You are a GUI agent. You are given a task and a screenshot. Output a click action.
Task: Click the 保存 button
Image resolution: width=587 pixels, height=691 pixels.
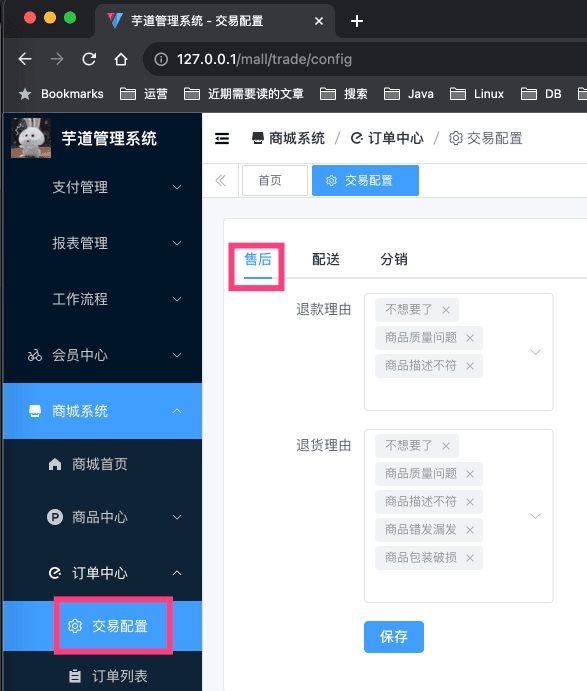click(394, 637)
